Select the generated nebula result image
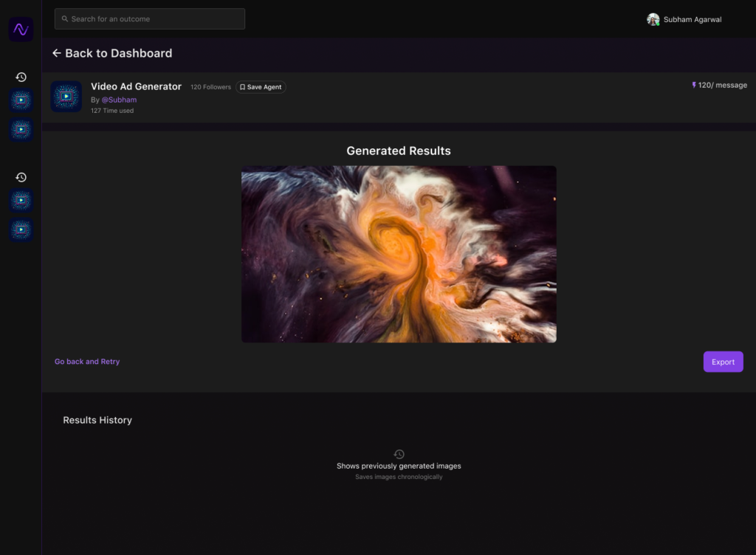This screenshot has height=555, width=756. (399, 254)
